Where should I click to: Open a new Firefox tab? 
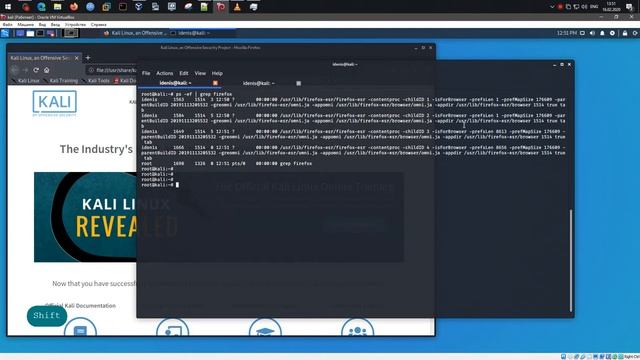pyautogui.click(x=88, y=58)
